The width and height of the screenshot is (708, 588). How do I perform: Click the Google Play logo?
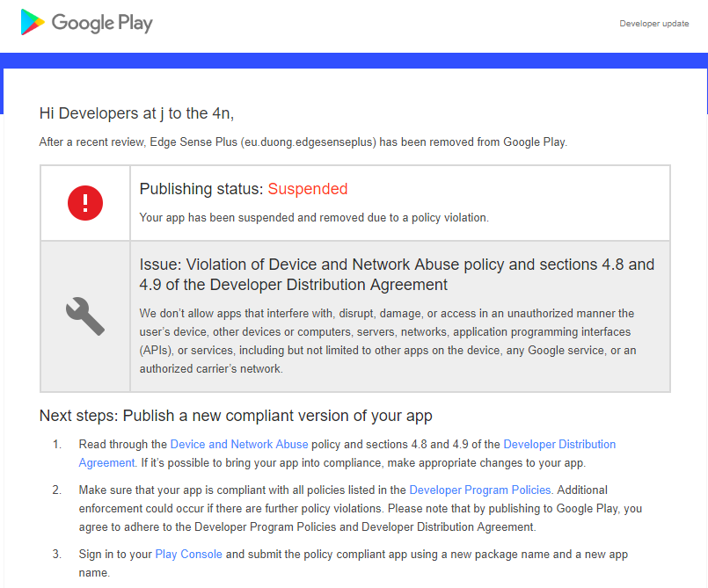point(87,22)
